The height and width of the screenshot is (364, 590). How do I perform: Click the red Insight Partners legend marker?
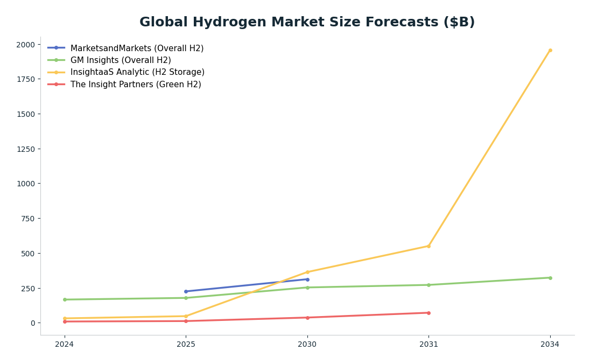[x=57, y=85]
